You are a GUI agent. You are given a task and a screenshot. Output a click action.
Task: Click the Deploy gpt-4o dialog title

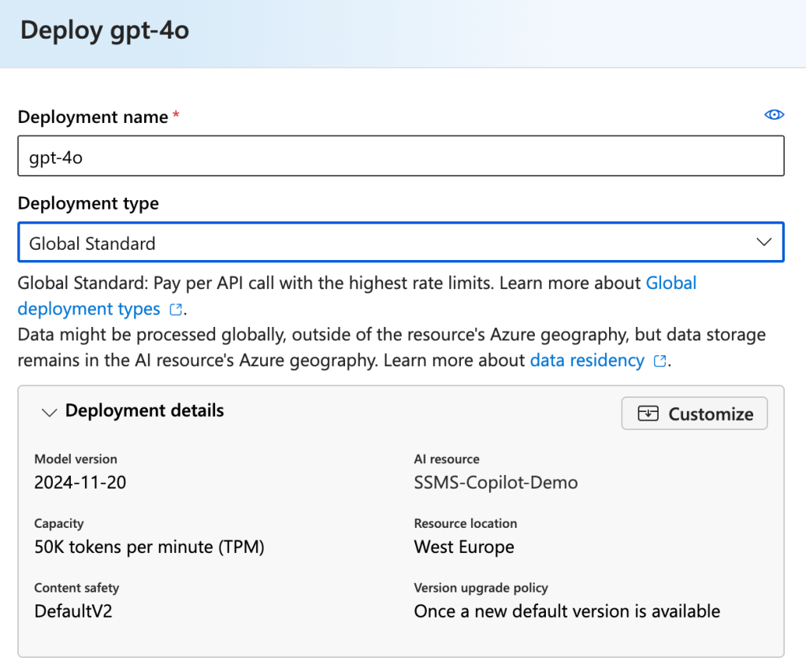point(105,32)
